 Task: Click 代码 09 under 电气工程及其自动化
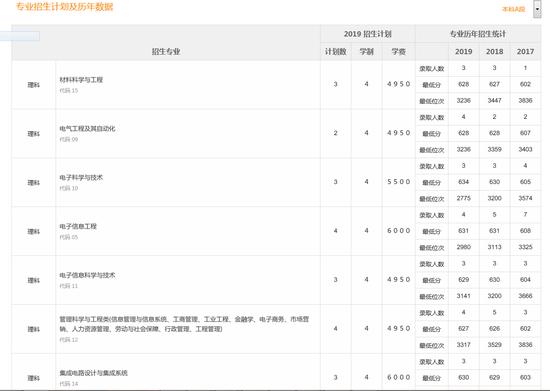(x=69, y=139)
